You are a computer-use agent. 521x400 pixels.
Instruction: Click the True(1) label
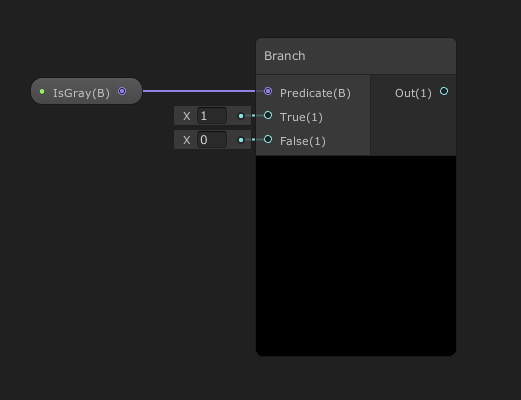click(301, 117)
